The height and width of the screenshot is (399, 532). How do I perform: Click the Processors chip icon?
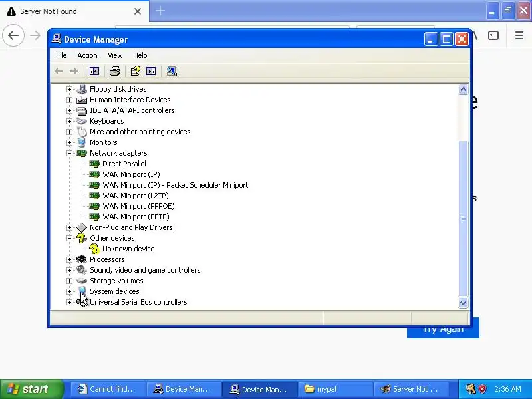click(x=81, y=259)
